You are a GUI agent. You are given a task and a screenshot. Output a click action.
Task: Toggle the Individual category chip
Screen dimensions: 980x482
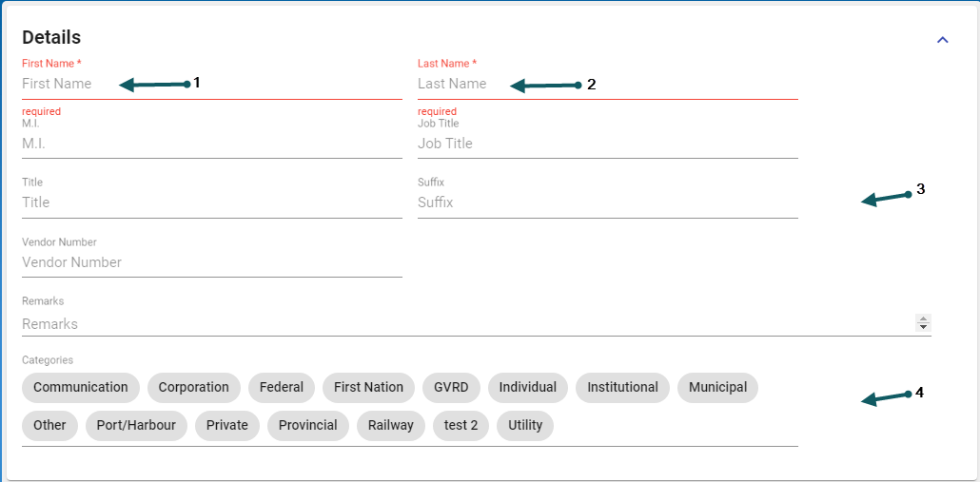point(528,388)
